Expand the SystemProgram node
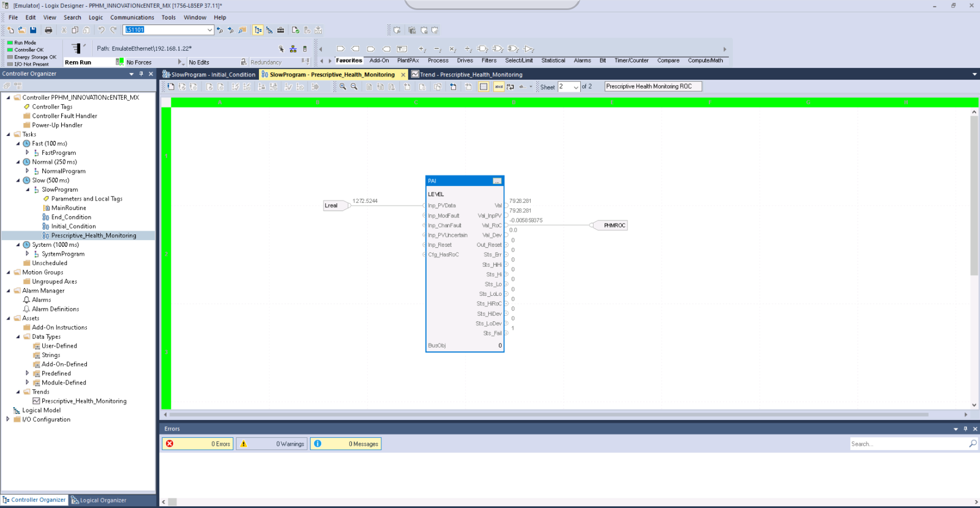 pos(27,253)
